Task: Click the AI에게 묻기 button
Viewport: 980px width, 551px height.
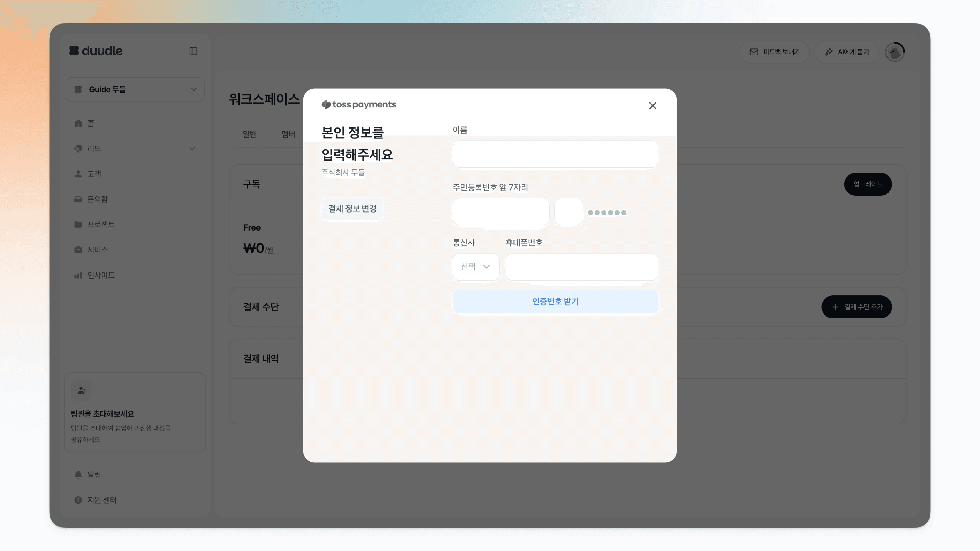Action: coord(847,52)
